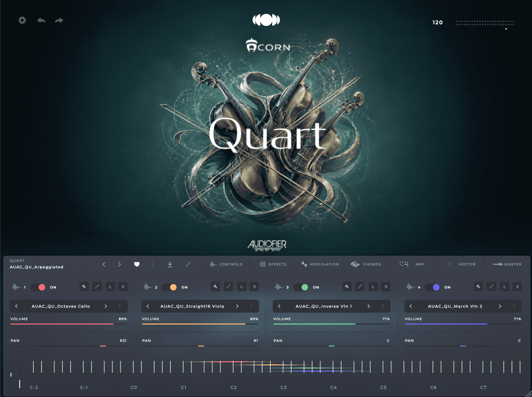Favorite the preset with the heart icon

click(x=137, y=264)
